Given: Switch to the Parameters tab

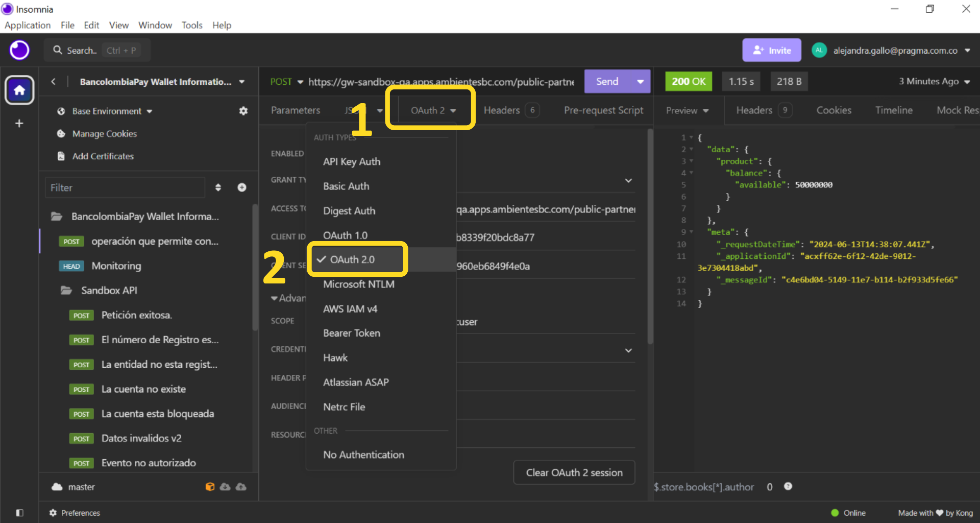Looking at the screenshot, I should tap(296, 110).
